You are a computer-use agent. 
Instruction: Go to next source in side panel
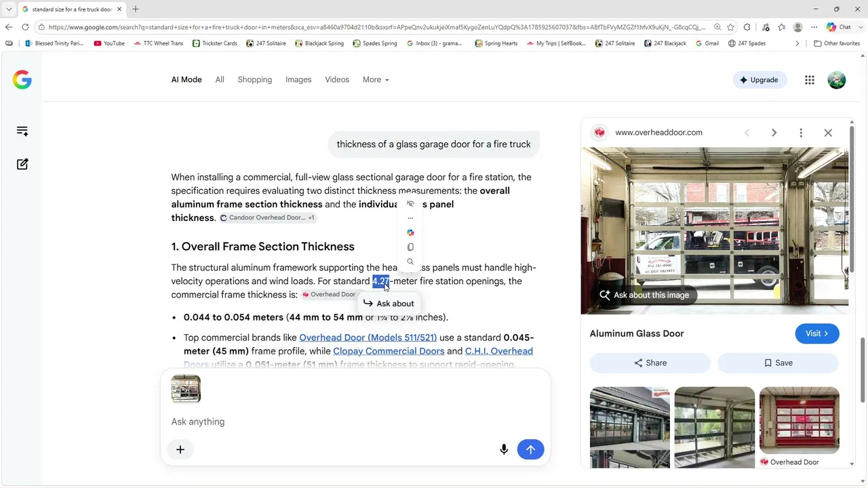[x=774, y=133]
